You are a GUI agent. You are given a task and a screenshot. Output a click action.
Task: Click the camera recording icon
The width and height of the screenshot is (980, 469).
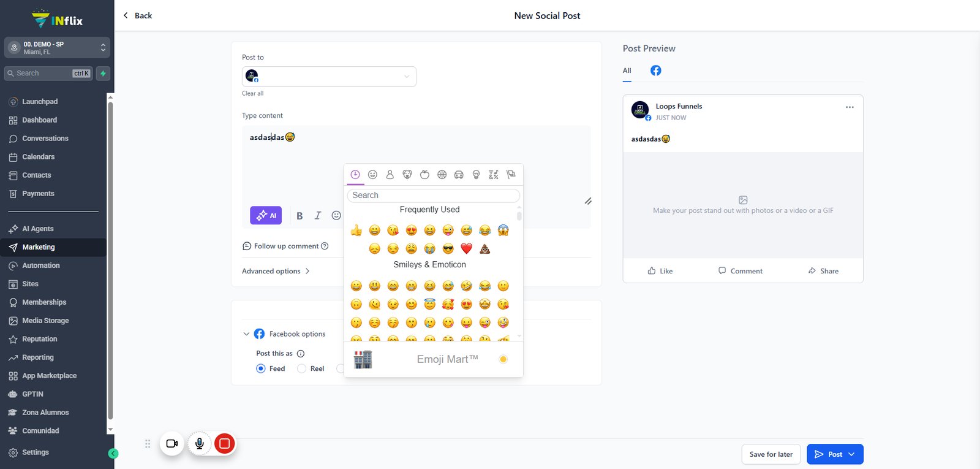[x=172, y=443]
